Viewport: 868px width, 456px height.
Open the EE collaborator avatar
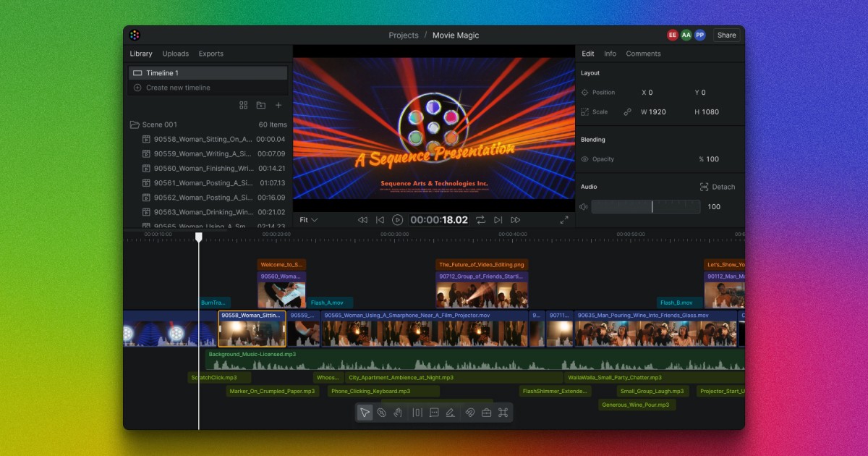(x=673, y=35)
